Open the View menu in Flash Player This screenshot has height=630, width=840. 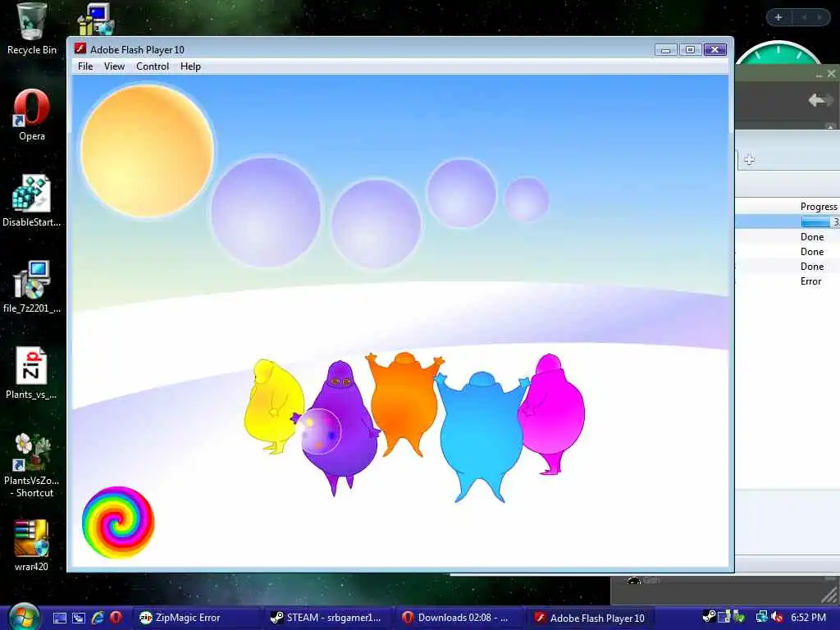(x=114, y=66)
